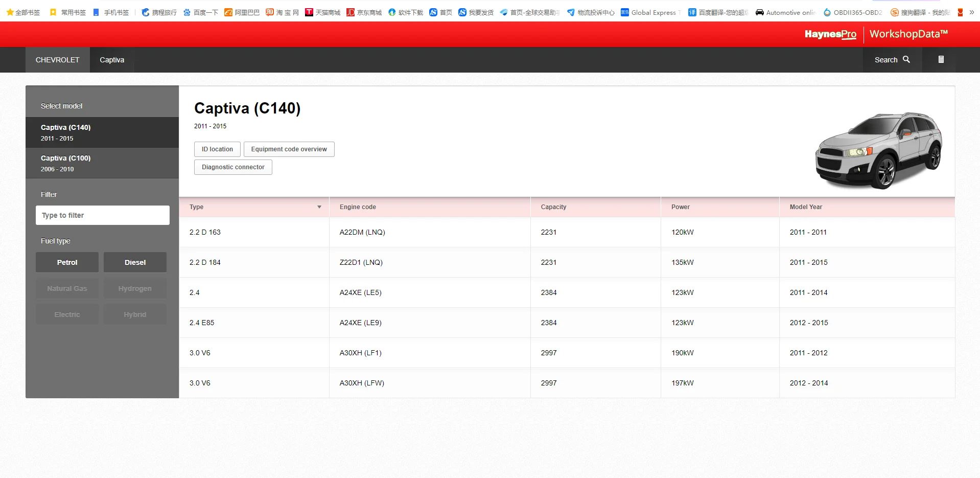Click engine code A24XE (LE9)
Image resolution: width=980 pixels, height=478 pixels.
tap(361, 323)
